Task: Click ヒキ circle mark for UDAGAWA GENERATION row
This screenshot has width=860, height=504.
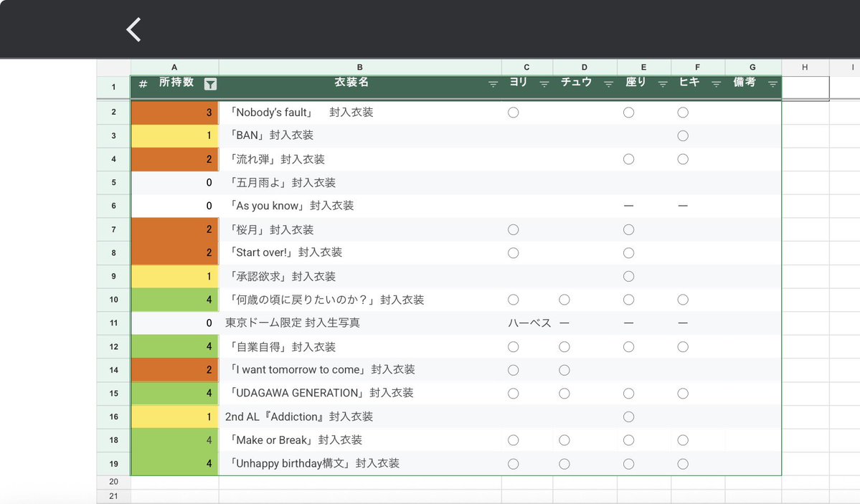Action: click(683, 393)
